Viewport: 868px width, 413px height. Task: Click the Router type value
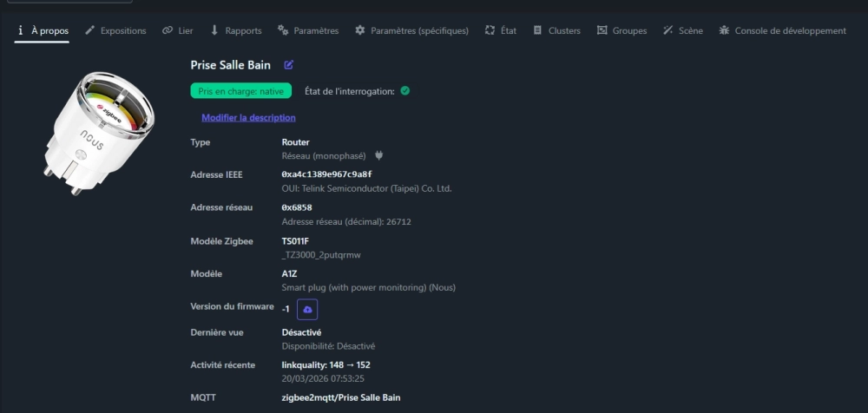click(x=296, y=142)
